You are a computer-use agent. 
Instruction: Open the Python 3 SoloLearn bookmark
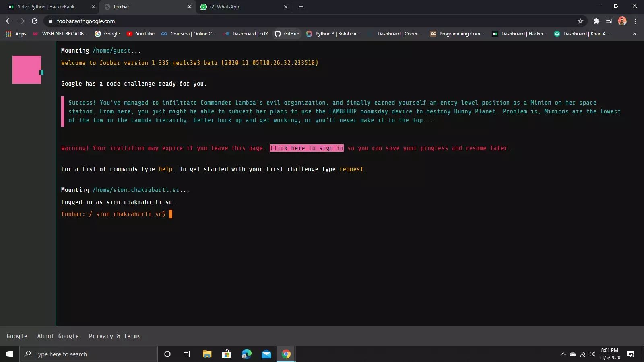(x=333, y=34)
